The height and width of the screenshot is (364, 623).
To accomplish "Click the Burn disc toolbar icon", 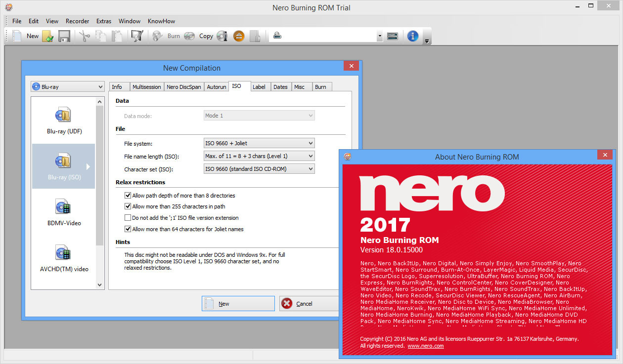I will [x=157, y=36].
